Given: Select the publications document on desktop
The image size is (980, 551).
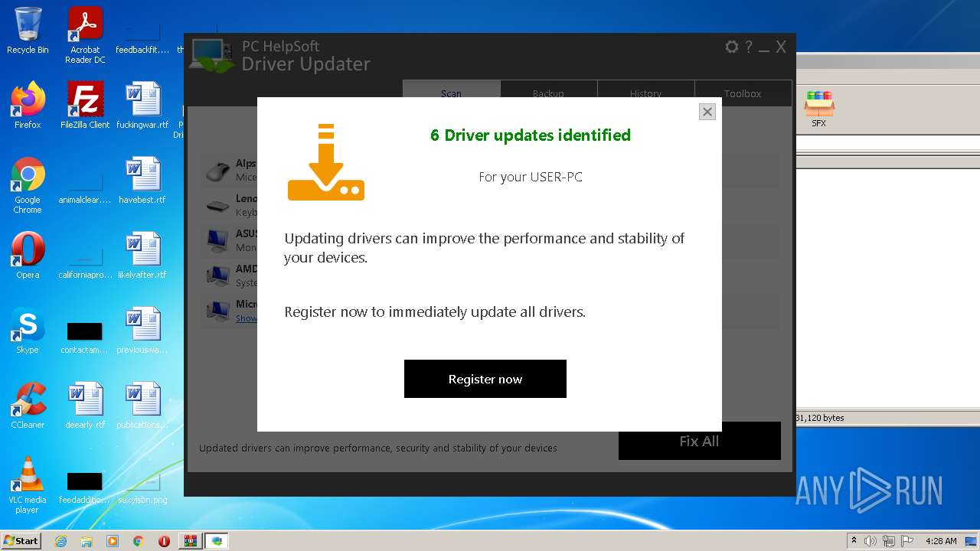Looking at the screenshot, I should [142, 406].
